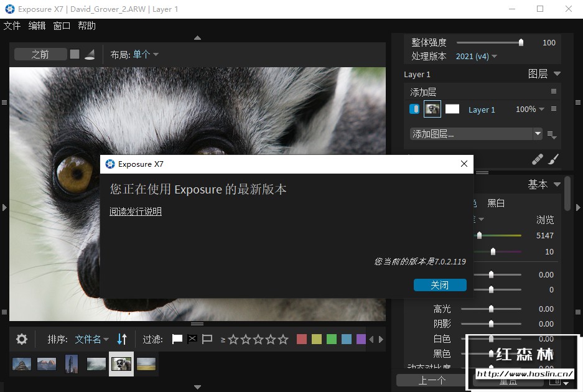Open the filmstrip settings gear

(x=22, y=339)
